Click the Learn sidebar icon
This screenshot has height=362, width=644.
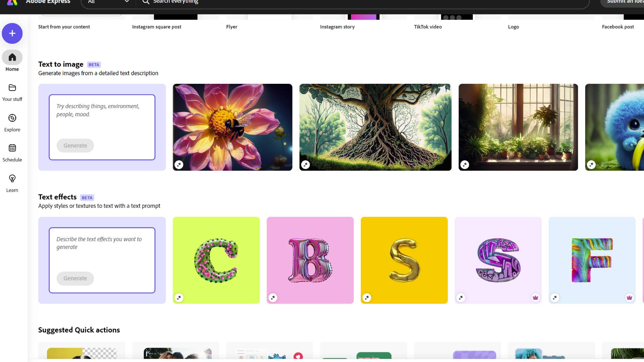[12, 183]
